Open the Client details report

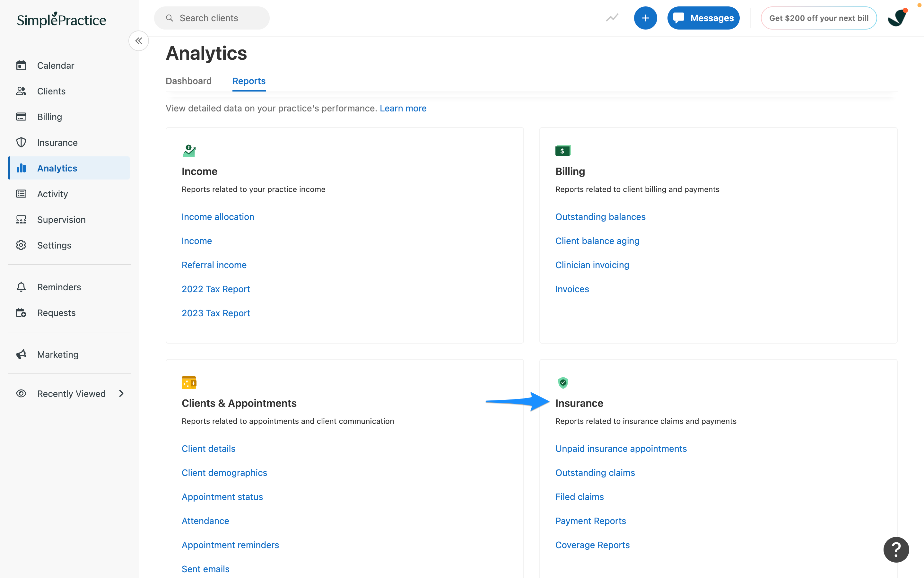(208, 448)
